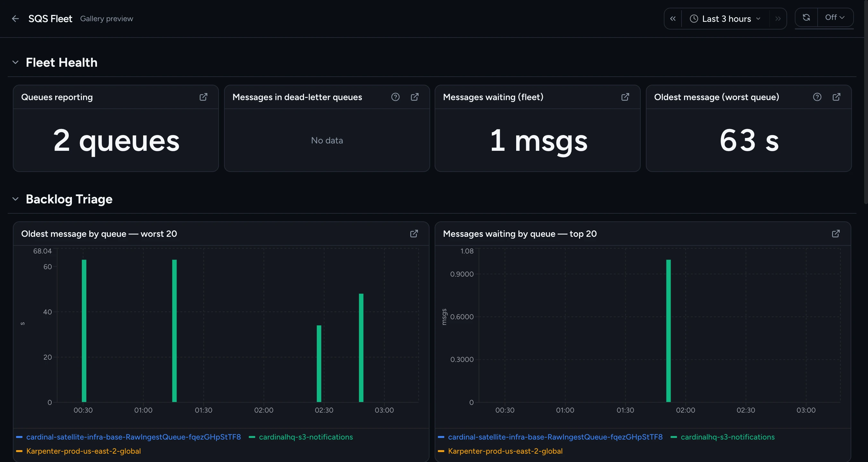
Task: Click Messages in dead-letter queues title
Action: pyautogui.click(x=297, y=97)
